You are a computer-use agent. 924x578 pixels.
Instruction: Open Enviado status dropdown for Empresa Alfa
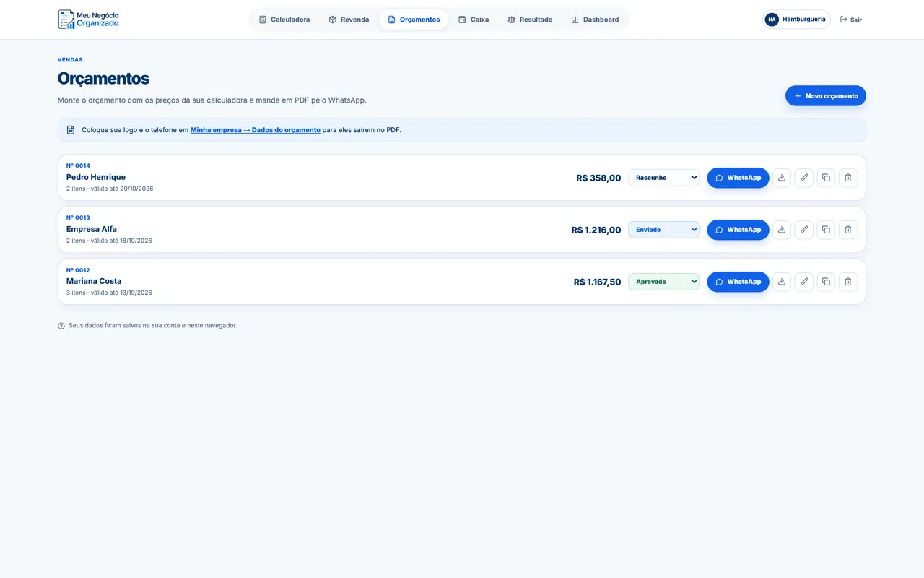[664, 230]
